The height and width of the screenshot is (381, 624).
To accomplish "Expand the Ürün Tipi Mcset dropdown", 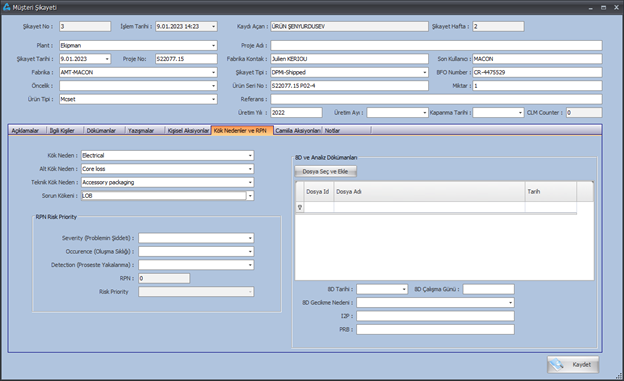I will click(213, 100).
